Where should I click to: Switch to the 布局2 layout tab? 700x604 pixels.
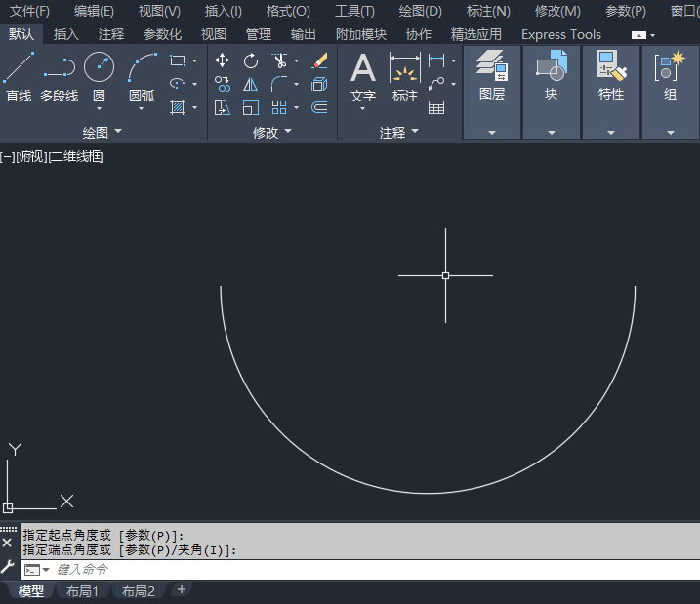pos(139,591)
